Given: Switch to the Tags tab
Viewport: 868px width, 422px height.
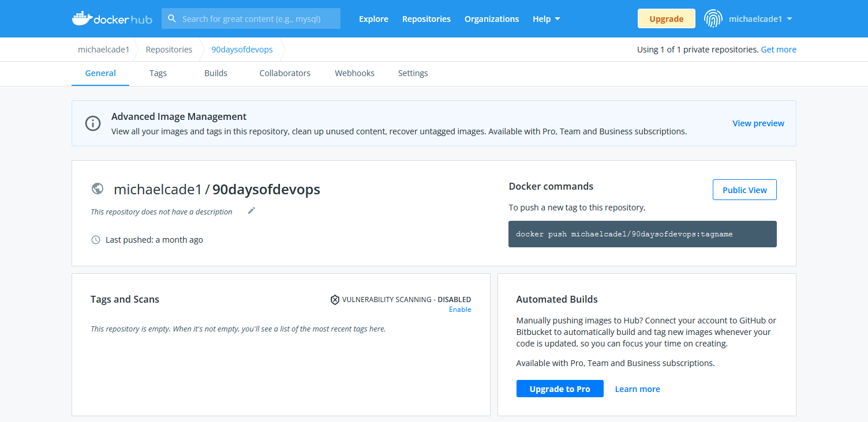Looking at the screenshot, I should coord(158,73).
